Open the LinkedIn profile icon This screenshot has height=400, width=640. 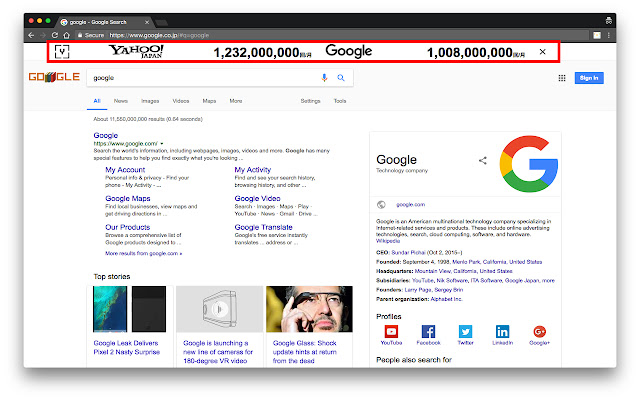coord(502,331)
